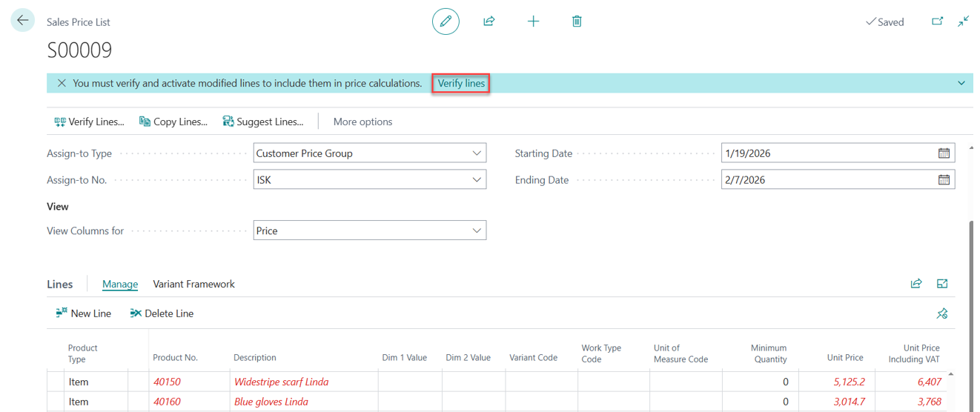Screen dimensions: 980x412
Task: Click Delete Line in Lines section
Action: (162, 313)
